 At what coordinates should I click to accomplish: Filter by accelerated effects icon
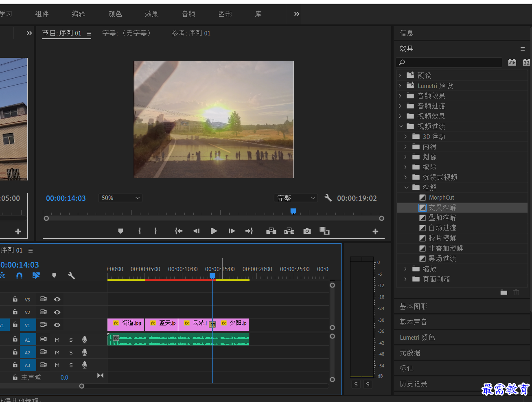coord(512,62)
